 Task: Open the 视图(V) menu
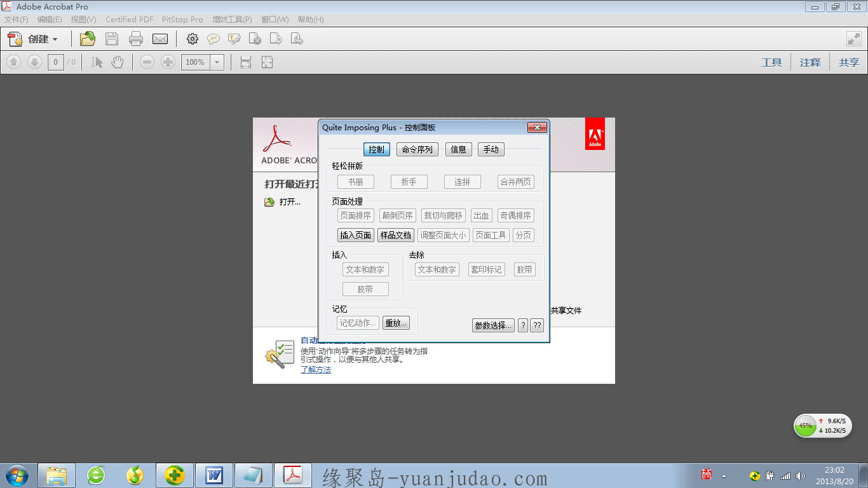coord(84,20)
